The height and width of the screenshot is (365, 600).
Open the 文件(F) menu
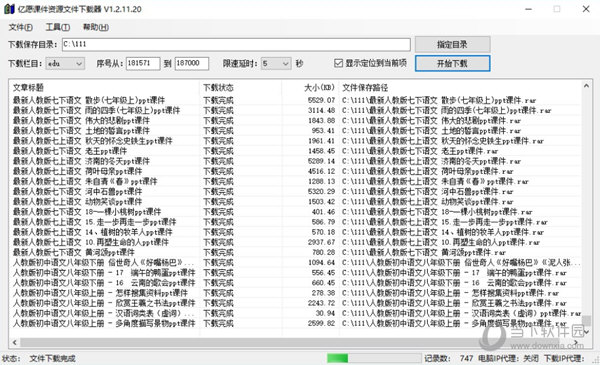click(20, 27)
